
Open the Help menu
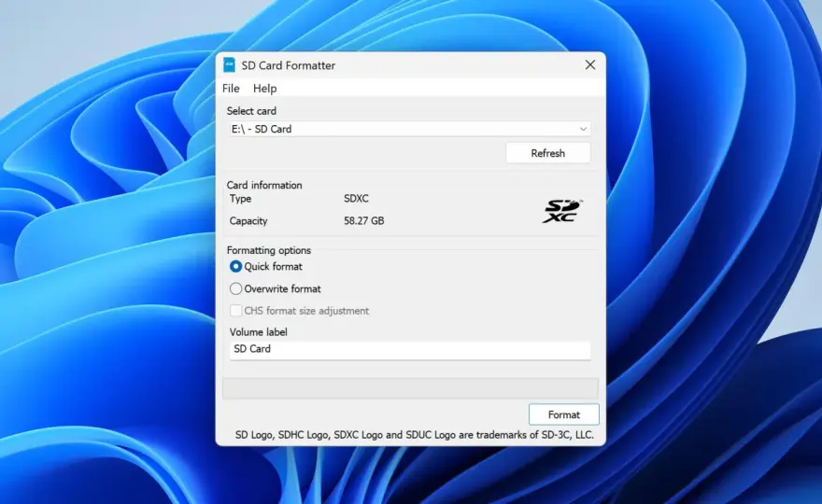coord(264,89)
